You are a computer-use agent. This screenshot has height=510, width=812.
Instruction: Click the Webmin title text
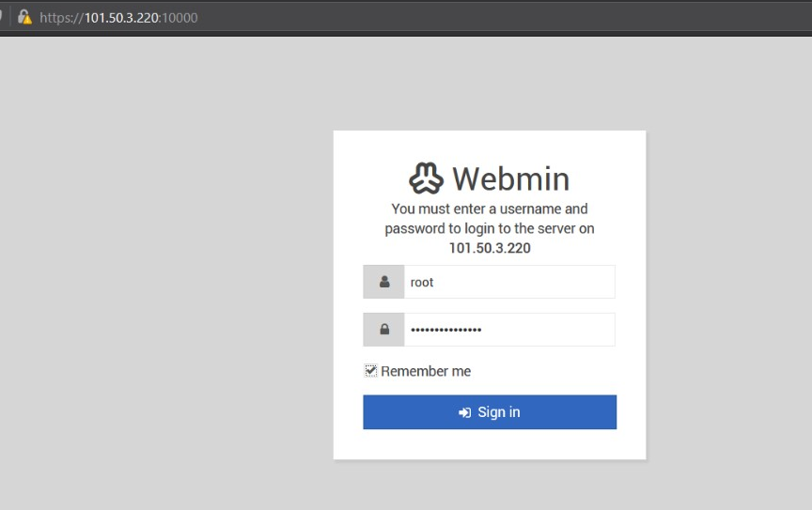511,178
